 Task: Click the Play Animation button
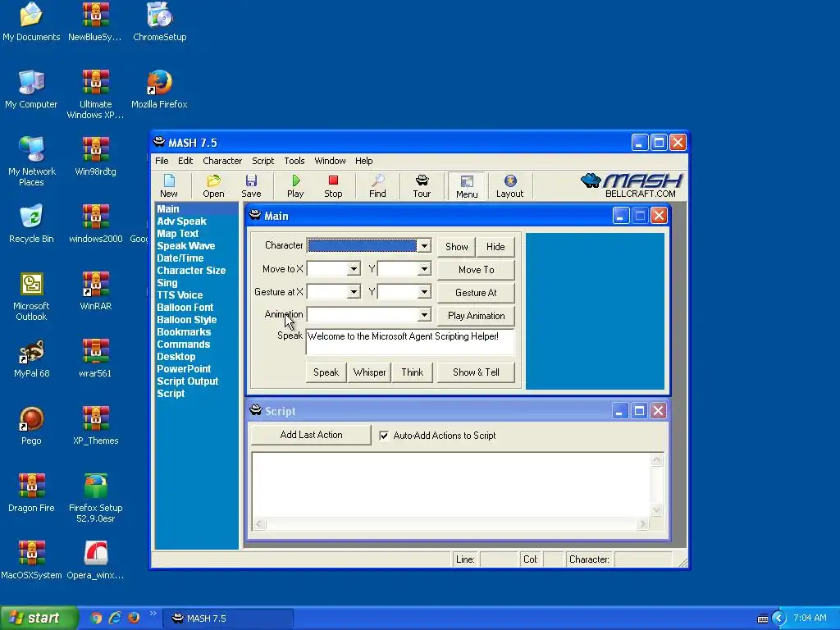pyautogui.click(x=477, y=316)
